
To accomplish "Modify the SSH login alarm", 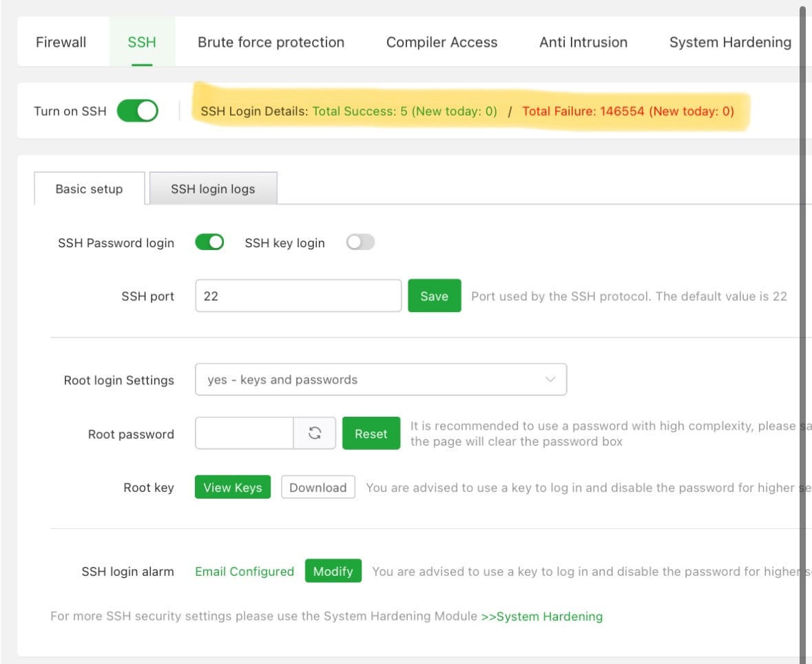I will click(x=333, y=571).
